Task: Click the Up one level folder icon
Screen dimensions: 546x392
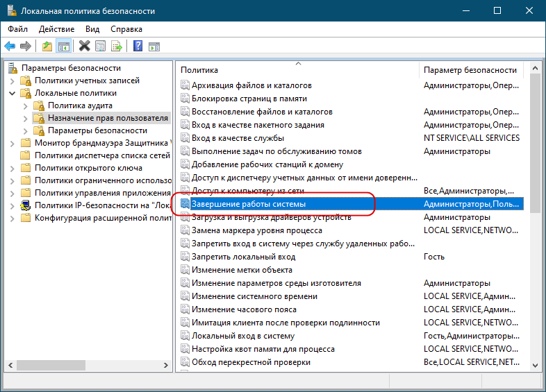Action: coord(47,46)
